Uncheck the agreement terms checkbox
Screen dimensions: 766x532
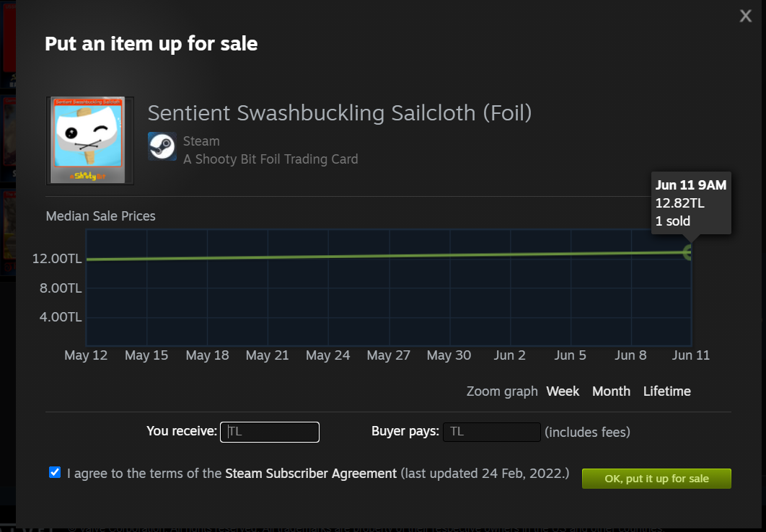(x=55, y=473)
